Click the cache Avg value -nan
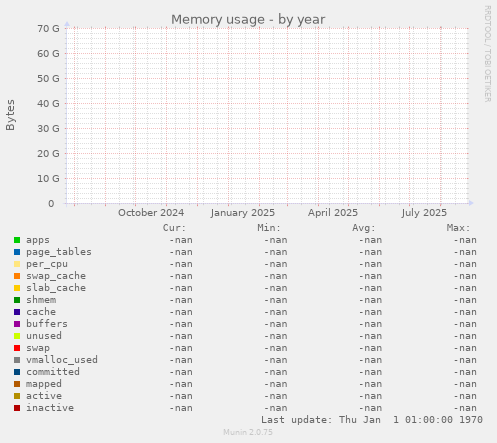 [370, 312]
